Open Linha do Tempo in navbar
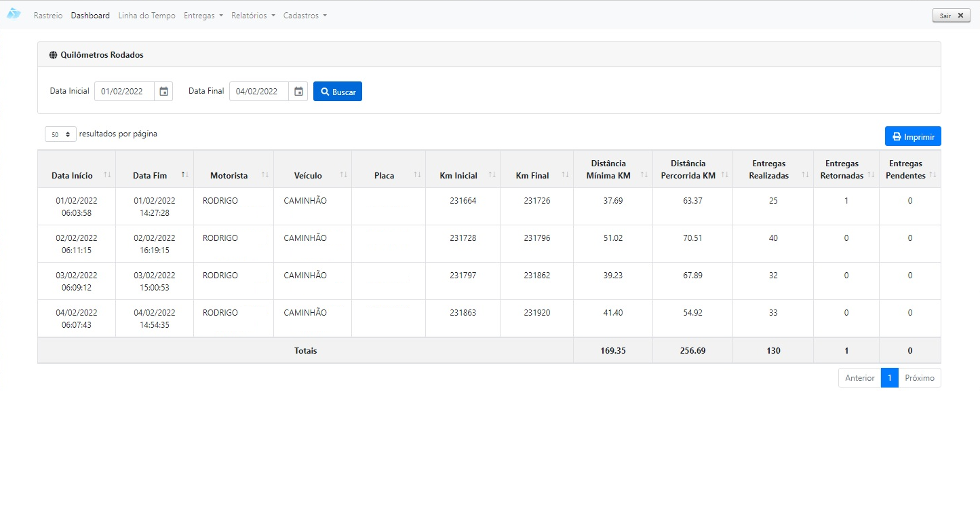 [x=146, y=16]
